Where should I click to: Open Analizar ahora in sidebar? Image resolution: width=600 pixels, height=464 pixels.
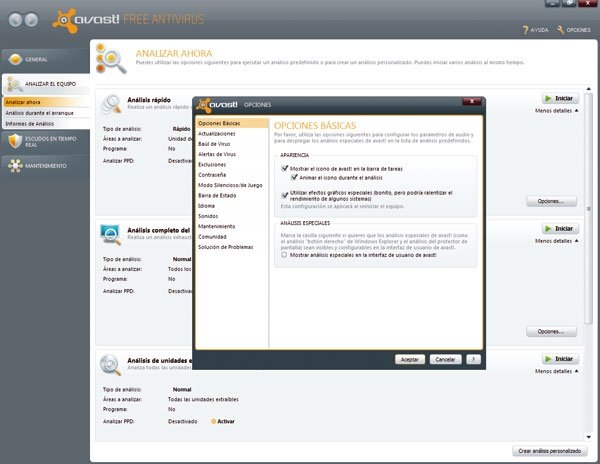(x=46, y=102)
